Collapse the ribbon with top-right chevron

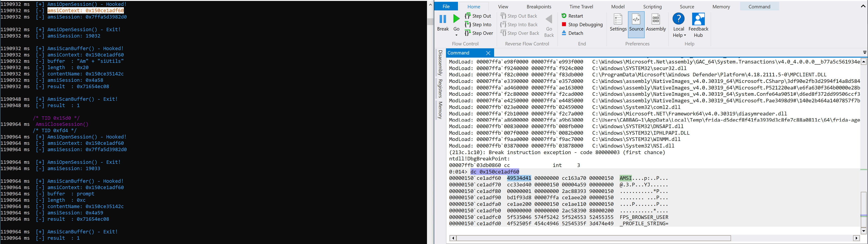coord(863,6)
